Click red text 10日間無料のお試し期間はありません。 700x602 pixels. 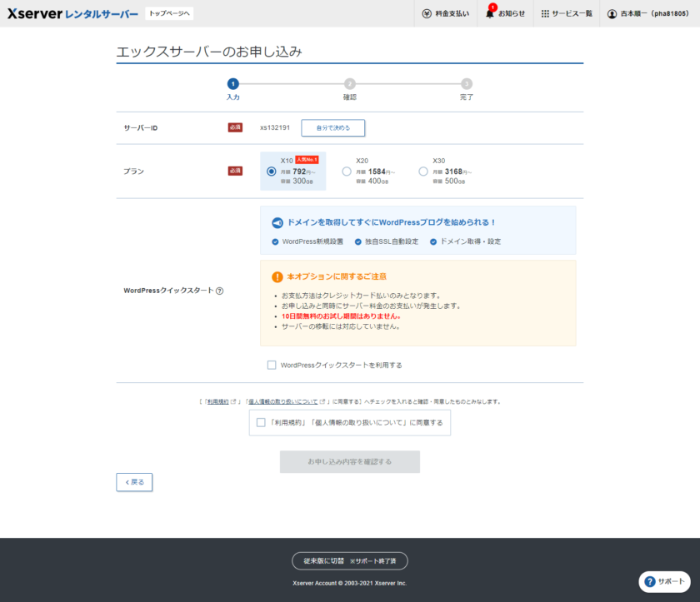pyautogui.click(x=341, y=316)
